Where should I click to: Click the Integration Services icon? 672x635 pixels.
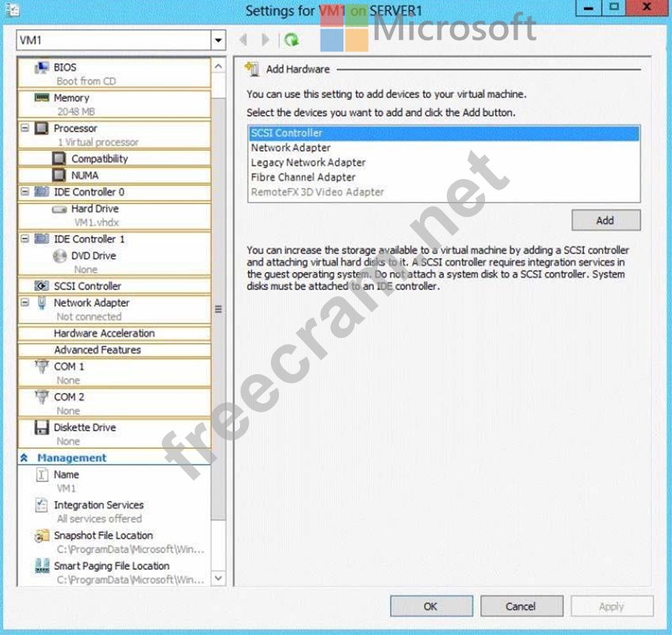pos(41,505)
